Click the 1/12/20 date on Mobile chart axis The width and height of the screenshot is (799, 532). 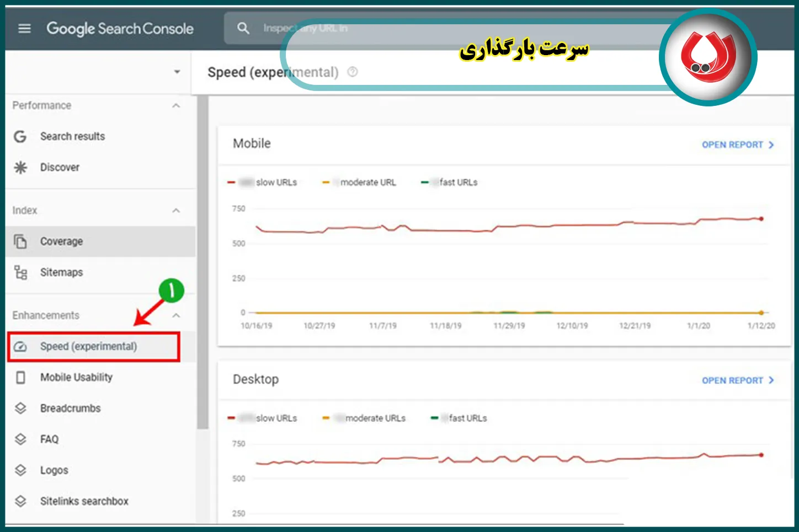761,326
